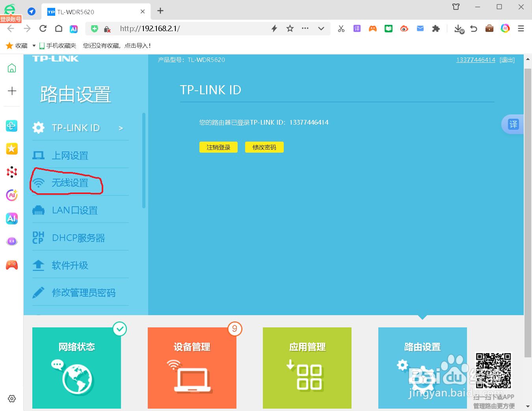This screenshot has height=411, width=532.
Task: Expand the TP-LINK ID section arrow
Action: coord(121,127)
